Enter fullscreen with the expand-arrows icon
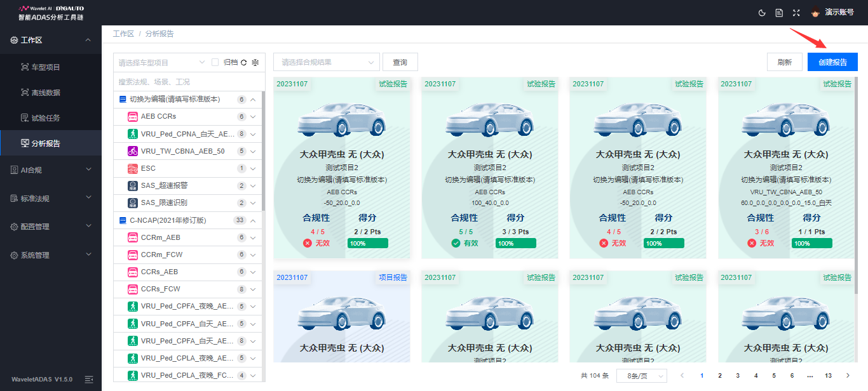The width and height of the screenshot is (868, 391). click(x=796, y=13)
